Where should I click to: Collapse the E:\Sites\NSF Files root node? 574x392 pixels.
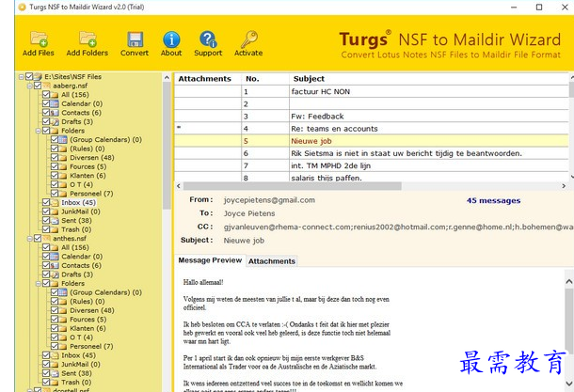[x=22, y=77]
